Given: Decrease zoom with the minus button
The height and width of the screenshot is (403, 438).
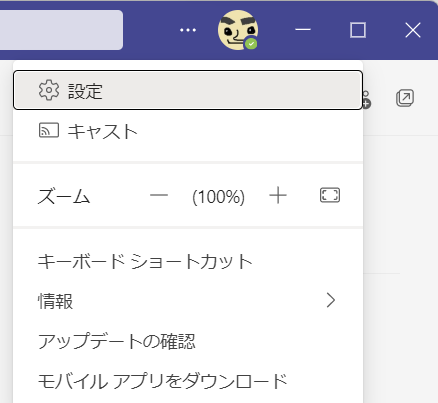Looking at the screenshot, I should point(159,195).
